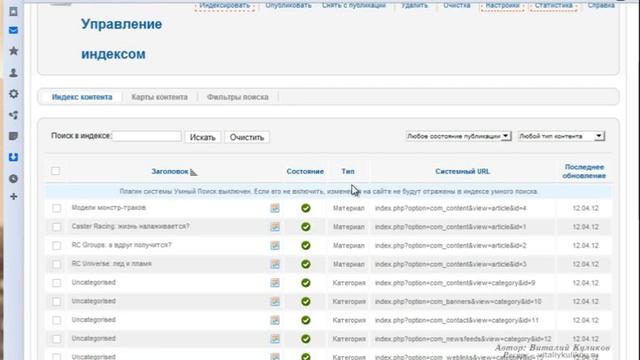The height and width of the screenshot is (360, 640).
Task: Check the box for RC Groups row
Action: tap(56, 246)
